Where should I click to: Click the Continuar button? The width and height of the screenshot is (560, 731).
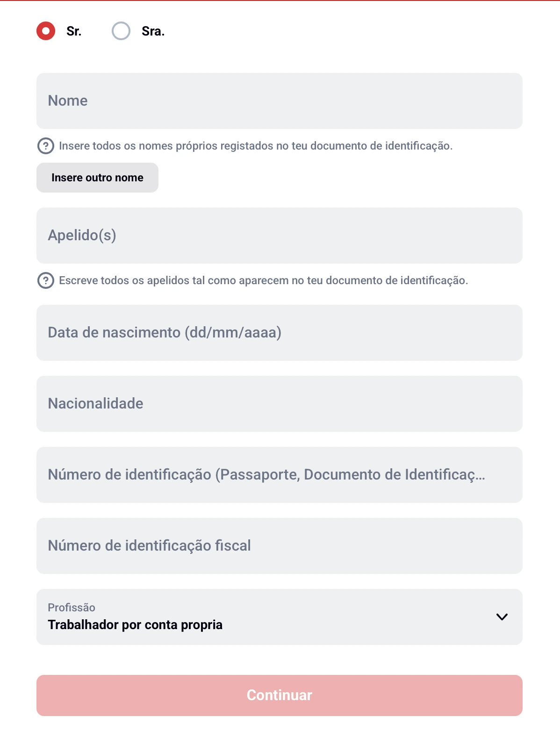pos(279,695)
